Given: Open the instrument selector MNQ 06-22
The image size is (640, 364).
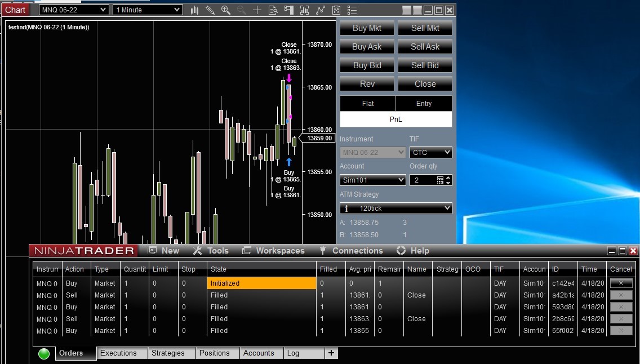Looking at the screenshot, I should click(x=74, y=10).
